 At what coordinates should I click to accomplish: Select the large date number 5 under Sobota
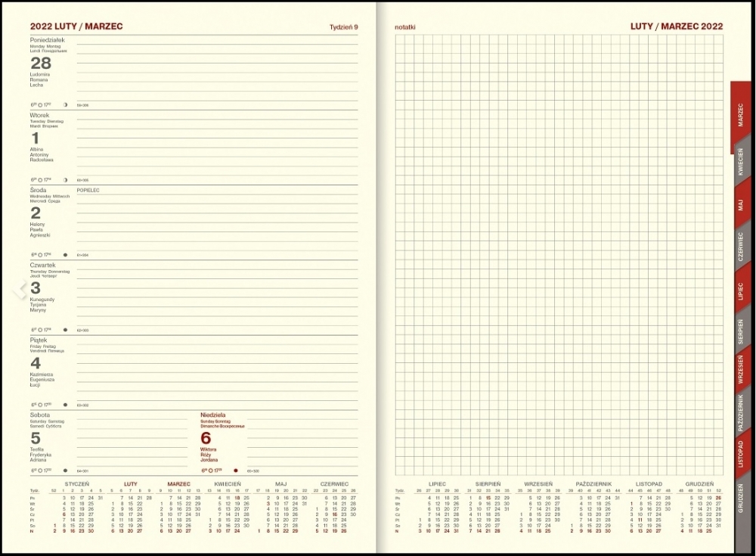pyautogui.click(x=36, y=438)
